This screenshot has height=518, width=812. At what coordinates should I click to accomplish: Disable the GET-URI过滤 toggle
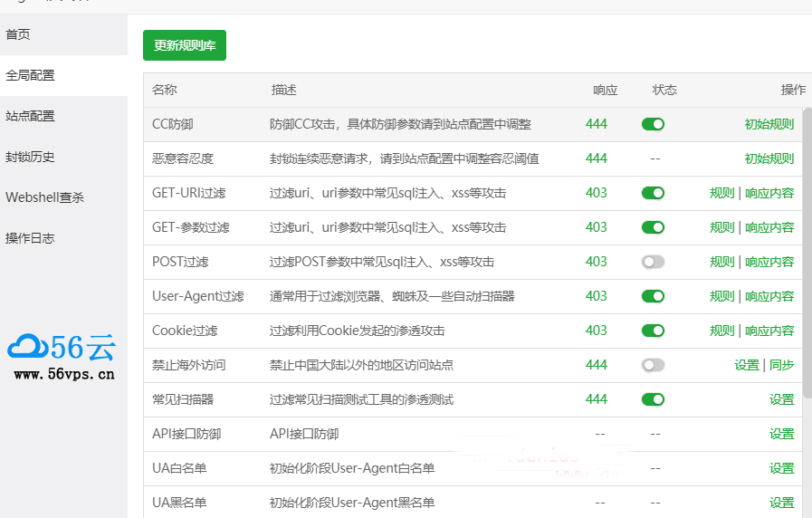coord(653,193)
